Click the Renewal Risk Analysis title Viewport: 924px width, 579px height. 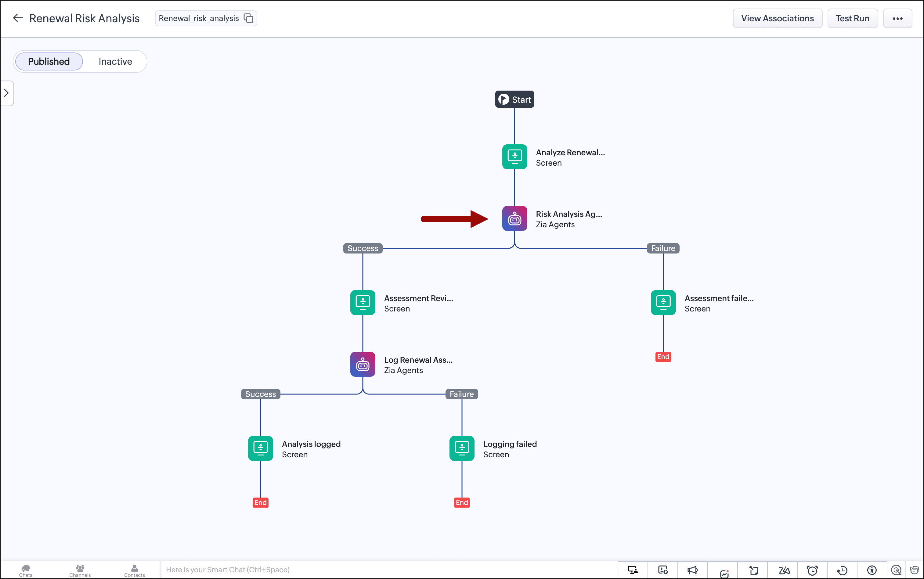click(x=84, y=18)
